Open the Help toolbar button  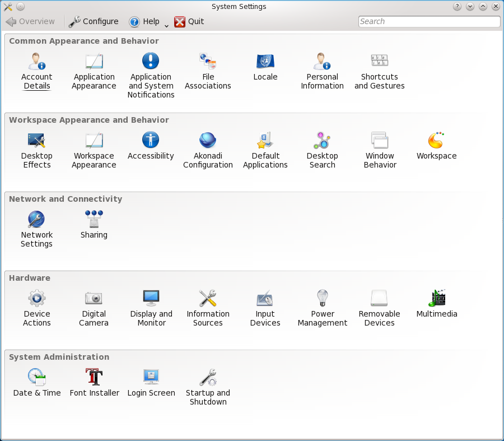coord(144,21)
